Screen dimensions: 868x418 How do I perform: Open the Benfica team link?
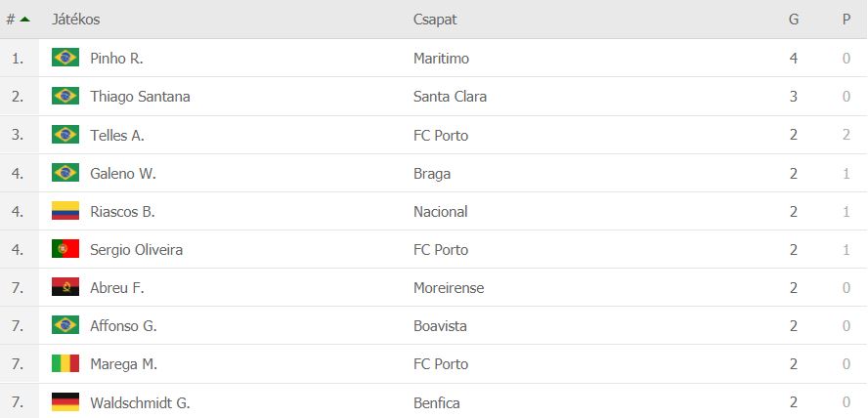[437, 402]
